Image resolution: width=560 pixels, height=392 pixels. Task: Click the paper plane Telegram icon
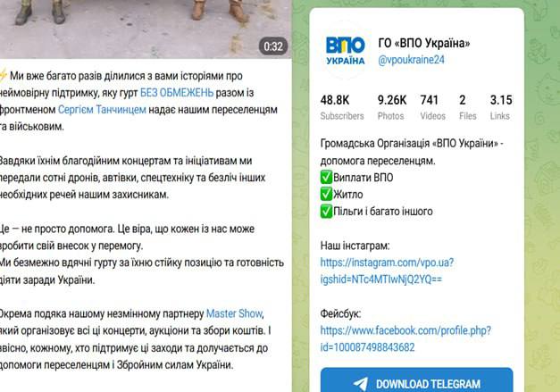361,384
